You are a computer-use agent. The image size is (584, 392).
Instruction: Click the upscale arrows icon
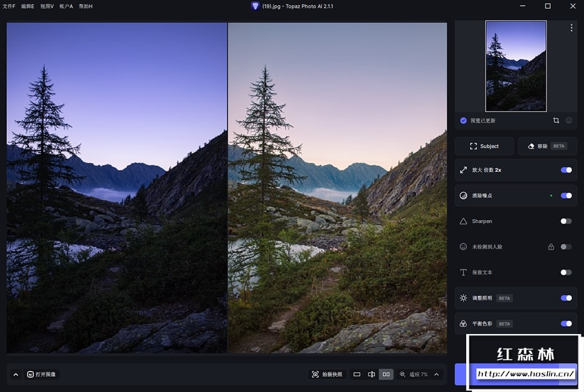[463, 170]
